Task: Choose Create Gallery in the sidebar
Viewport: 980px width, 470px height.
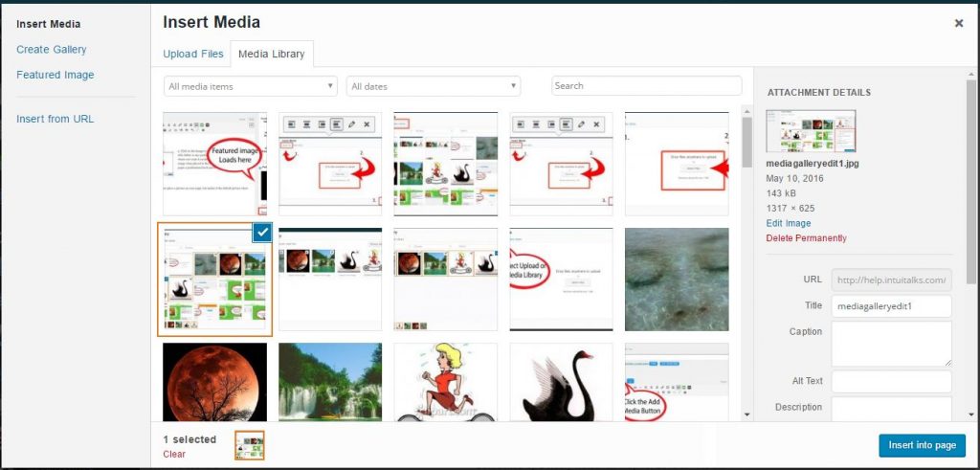Action: (x=52, y=50)
